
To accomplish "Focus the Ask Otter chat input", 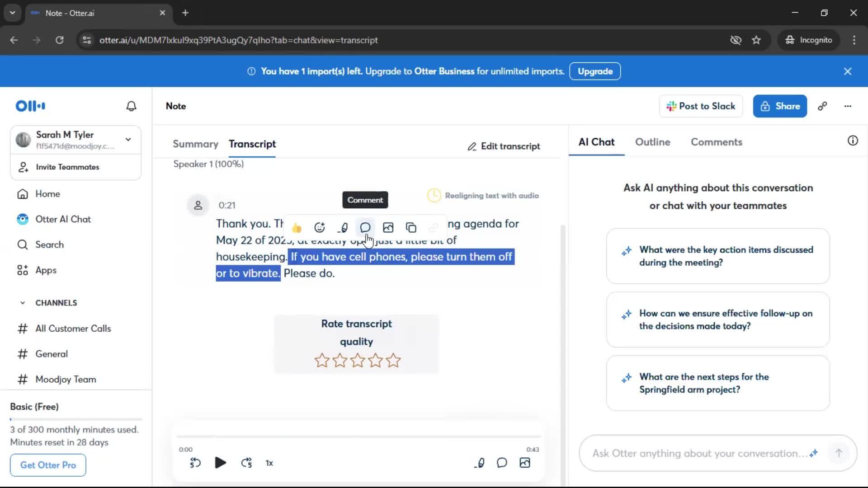I will point(699,453).
